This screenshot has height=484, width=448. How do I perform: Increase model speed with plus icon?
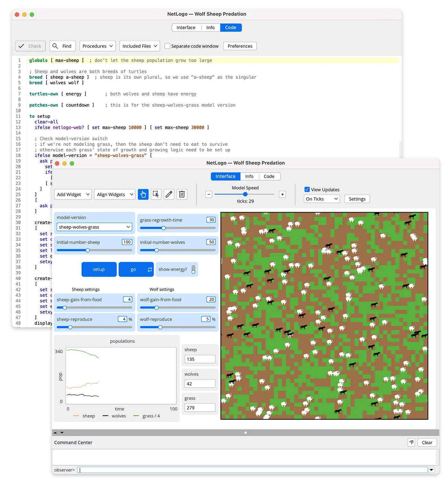pos(282,194)
